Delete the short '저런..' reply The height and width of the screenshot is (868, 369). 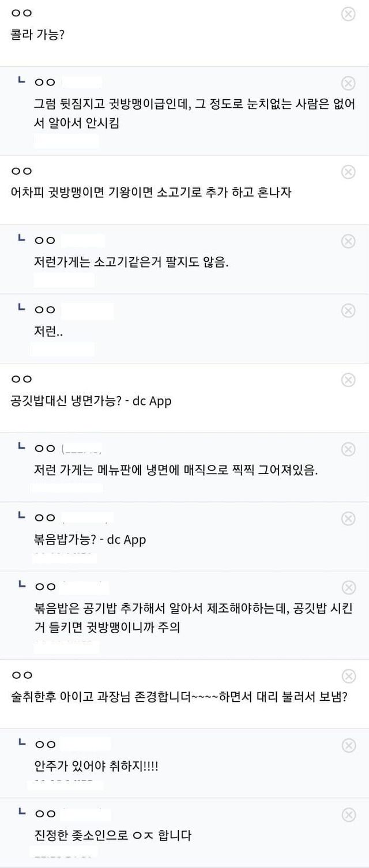coord(348,310)
